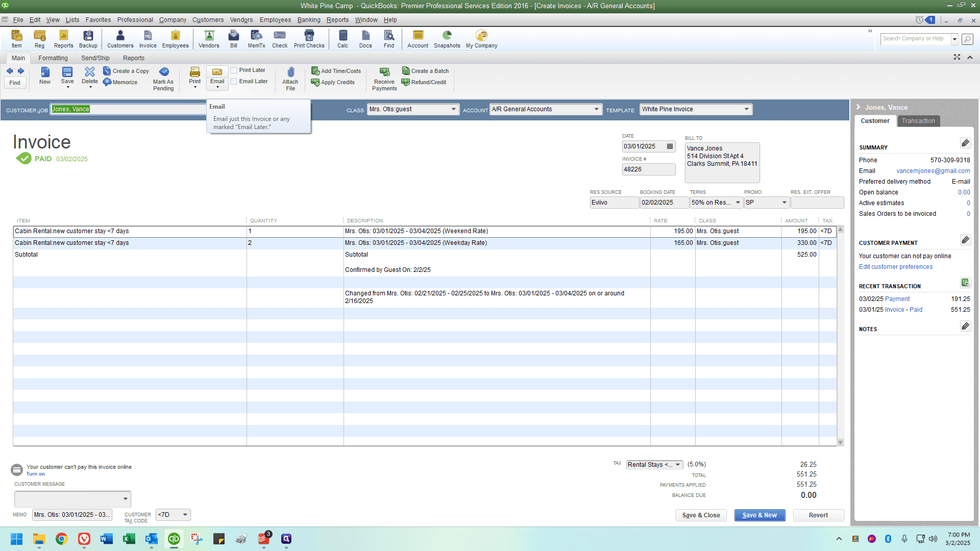Click the Save & Close button

701,515
